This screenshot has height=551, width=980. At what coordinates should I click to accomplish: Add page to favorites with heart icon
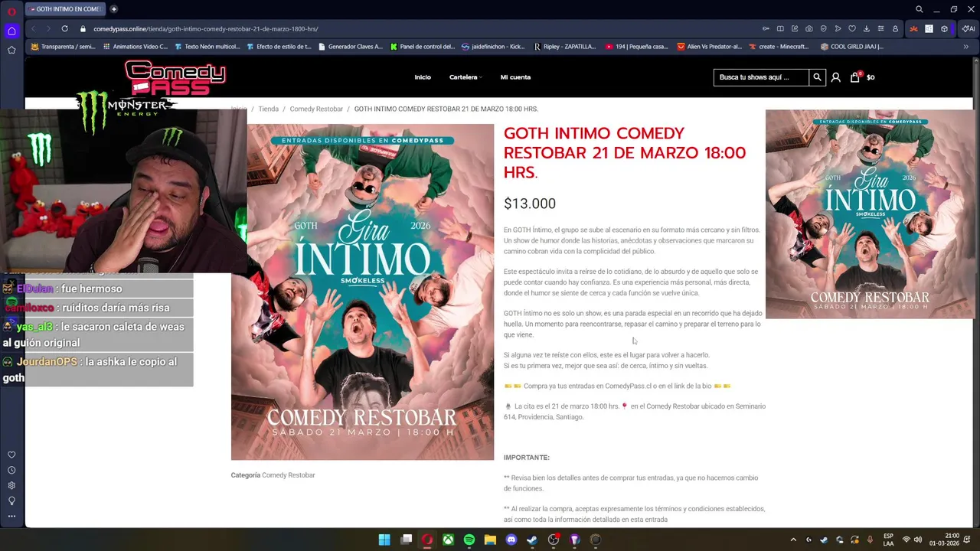pos(852,29)
